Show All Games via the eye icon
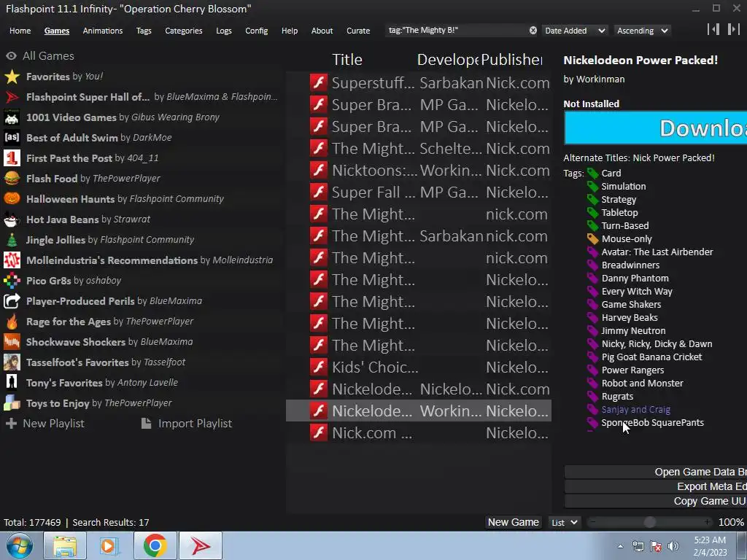747x560 pixels. (12, 56)
